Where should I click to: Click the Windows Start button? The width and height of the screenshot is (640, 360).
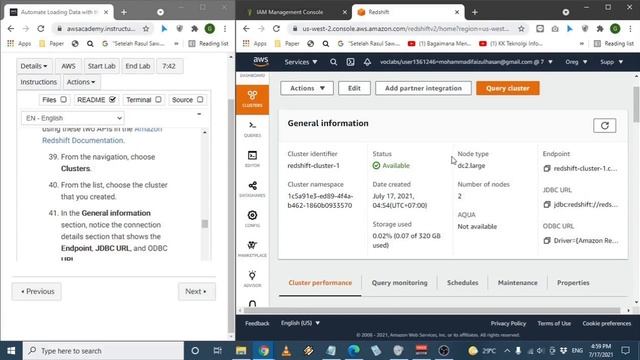click(x=11, y=351)
